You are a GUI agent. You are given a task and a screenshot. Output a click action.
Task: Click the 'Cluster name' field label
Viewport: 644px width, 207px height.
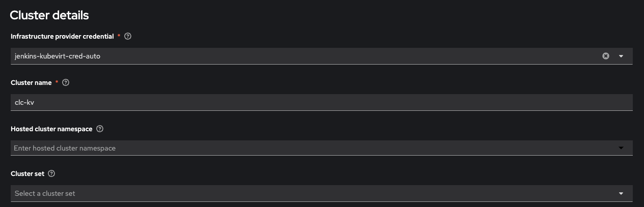tap(31, 83)
